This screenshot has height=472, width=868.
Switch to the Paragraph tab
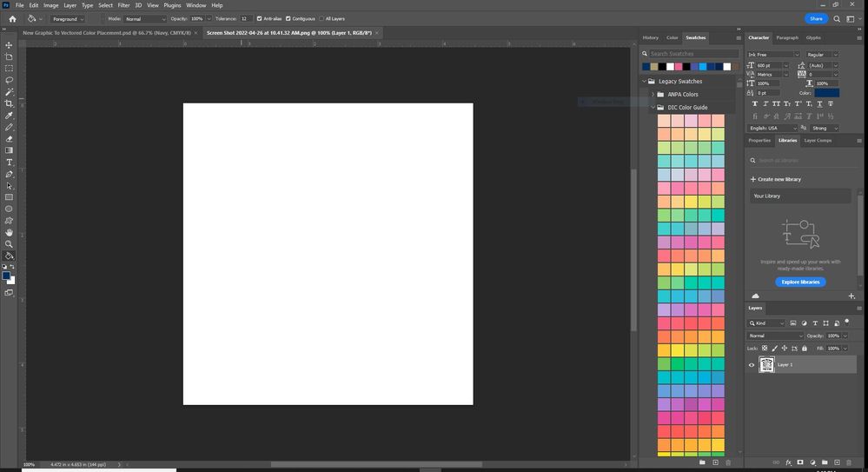787,37
